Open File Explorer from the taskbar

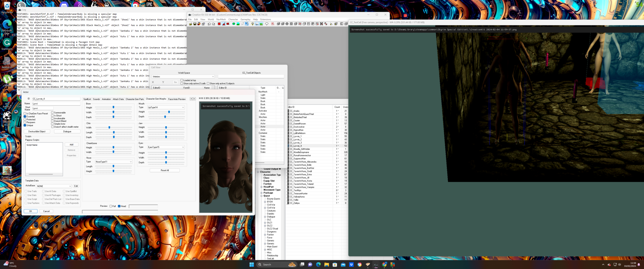(326, 264)
